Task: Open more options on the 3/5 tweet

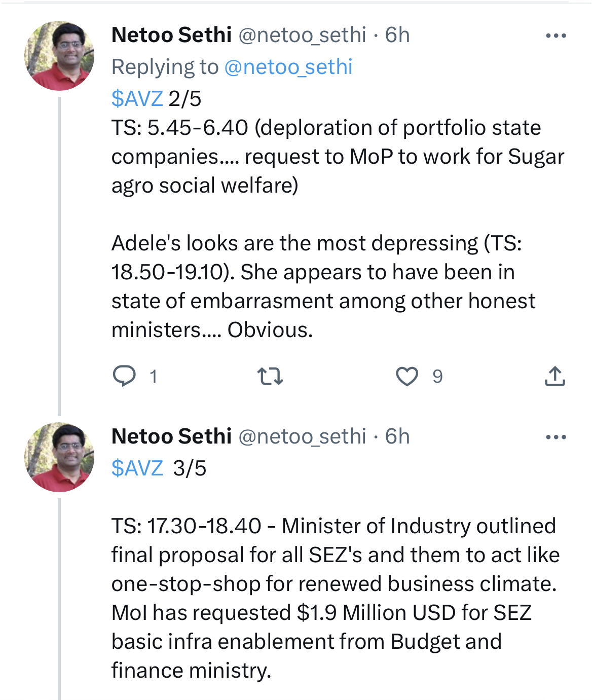Action: [555, 437]
